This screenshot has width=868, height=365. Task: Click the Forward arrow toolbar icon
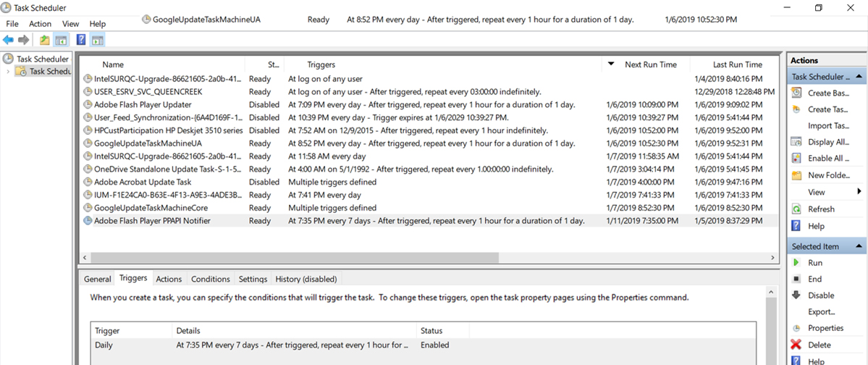pos(23,40)
